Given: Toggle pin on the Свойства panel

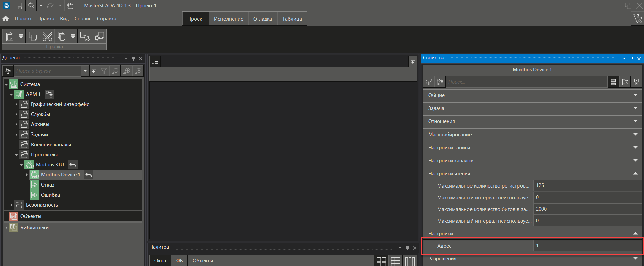Looking at the screenshot, I should tap(632, 59).
